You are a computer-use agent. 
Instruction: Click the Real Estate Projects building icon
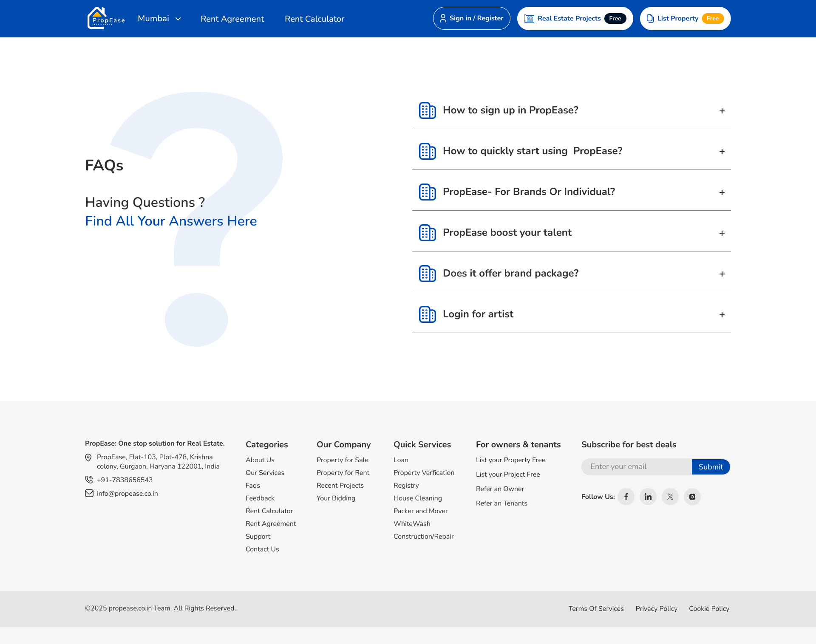tap(529, 18)
